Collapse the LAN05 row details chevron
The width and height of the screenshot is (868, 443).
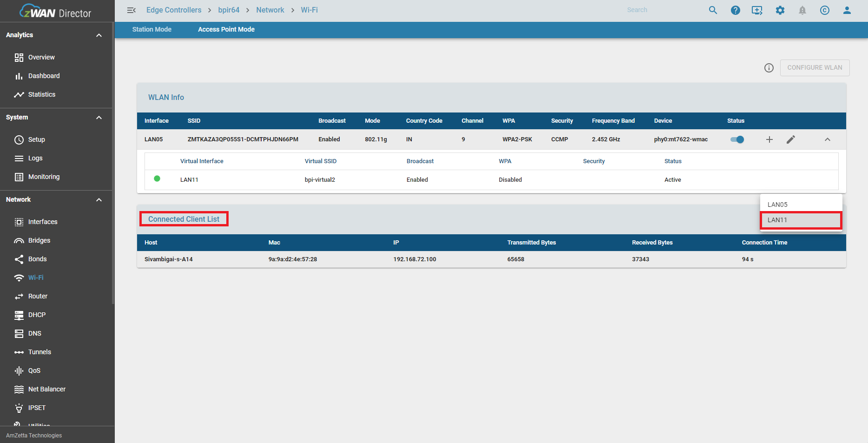(x=828, y=139)
